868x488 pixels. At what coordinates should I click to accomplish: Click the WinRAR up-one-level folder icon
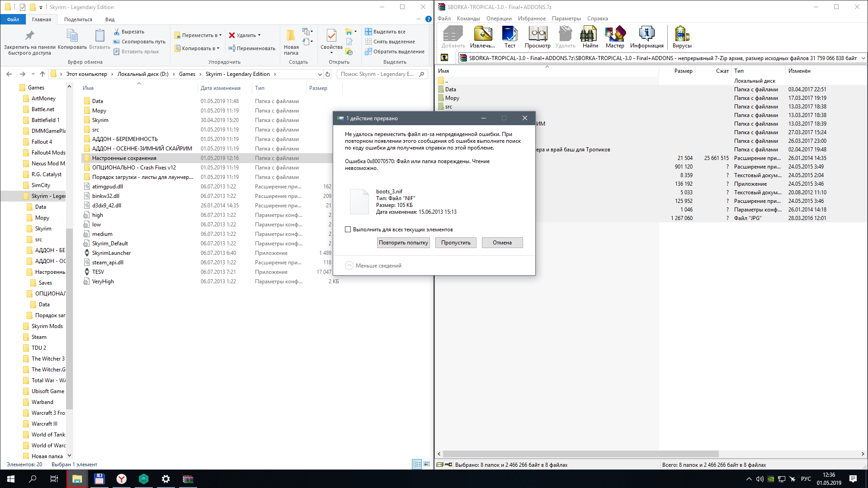coord(444,57)
